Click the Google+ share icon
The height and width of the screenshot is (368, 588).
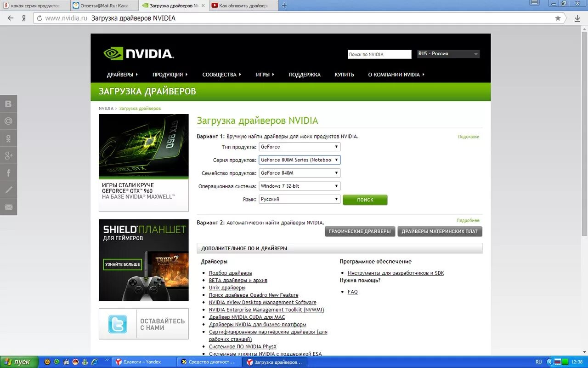(8, 155)
